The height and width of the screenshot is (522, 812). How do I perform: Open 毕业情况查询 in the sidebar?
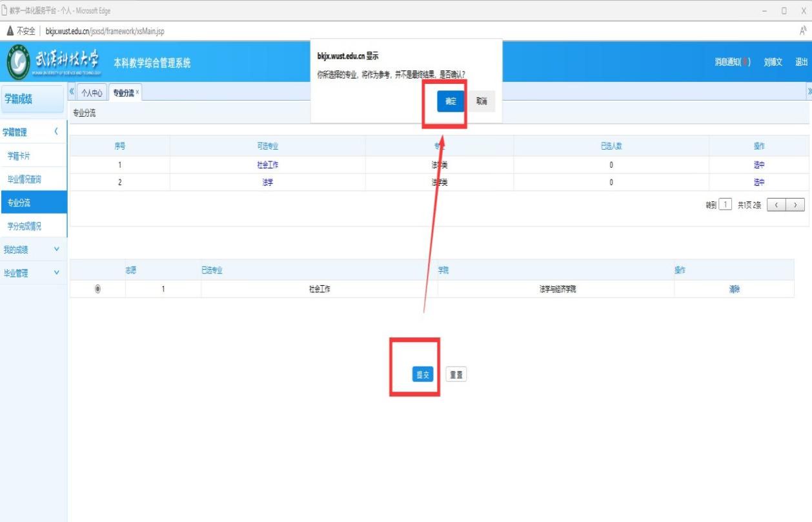click(25, 179)
